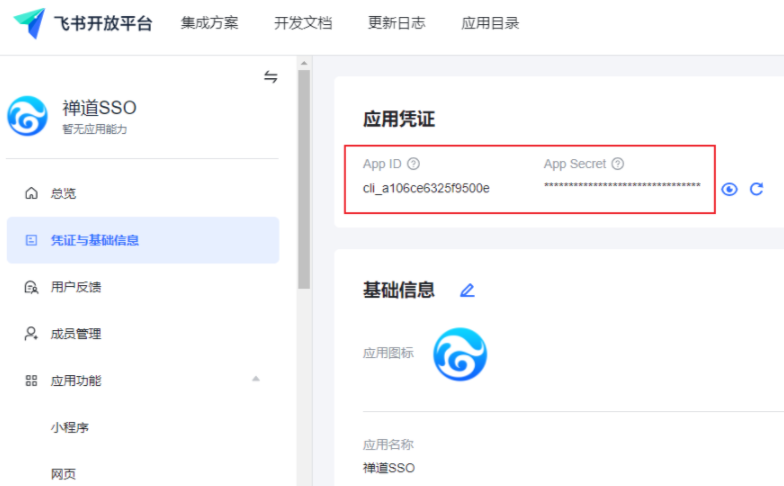Click the member icon beside 成员管理
The width and height of the screenshot is (784, 486).
32,334
